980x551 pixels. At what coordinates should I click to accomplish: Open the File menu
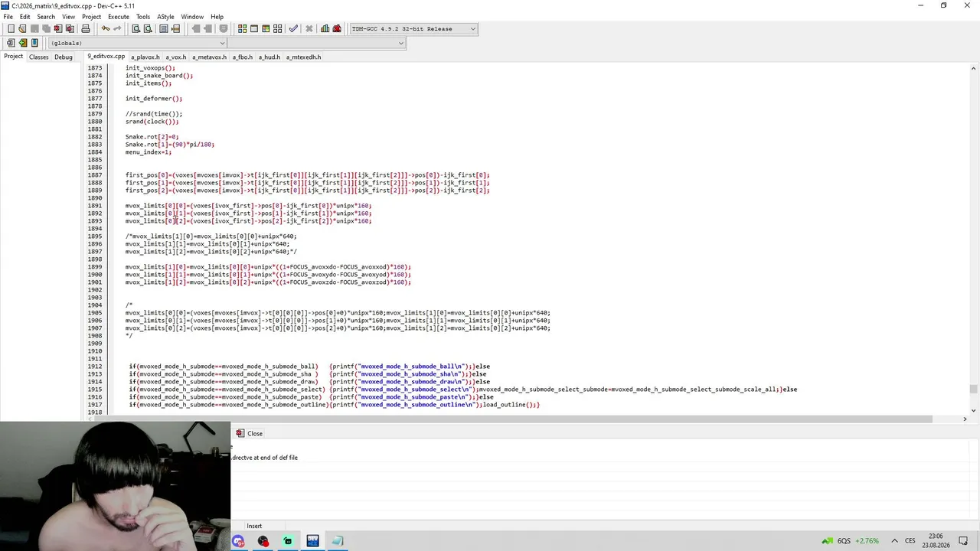tap(8, 17)
